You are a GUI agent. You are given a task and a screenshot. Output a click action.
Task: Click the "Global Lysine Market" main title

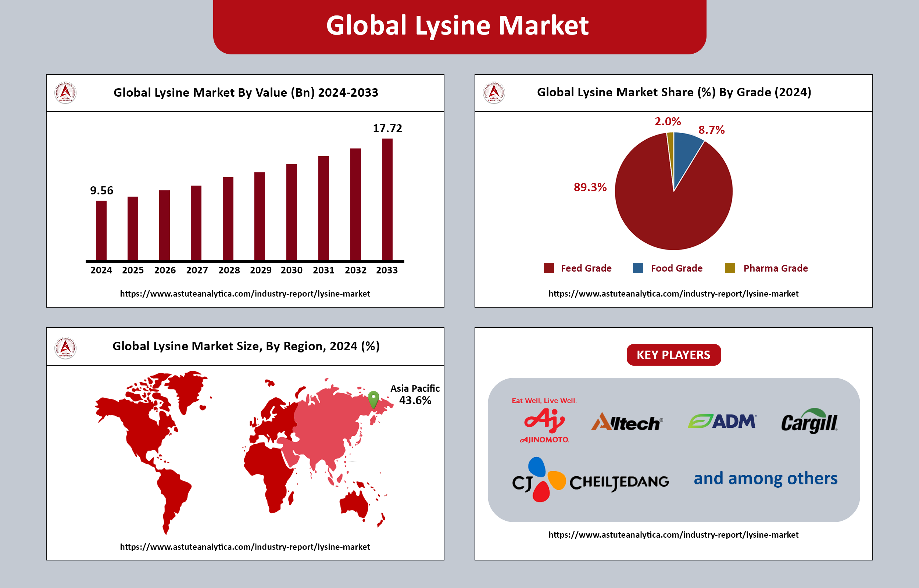[457, 26]
